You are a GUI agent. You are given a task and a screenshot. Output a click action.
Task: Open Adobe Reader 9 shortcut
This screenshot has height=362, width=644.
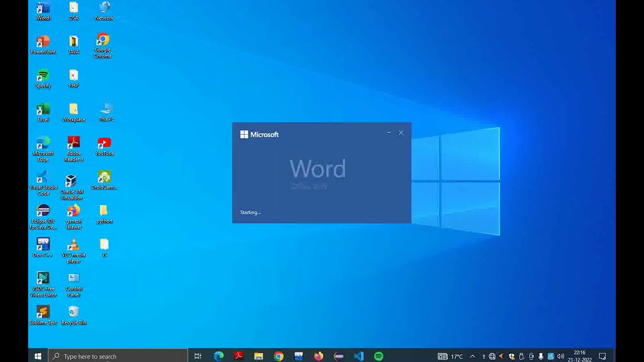[x=73, y=149]
